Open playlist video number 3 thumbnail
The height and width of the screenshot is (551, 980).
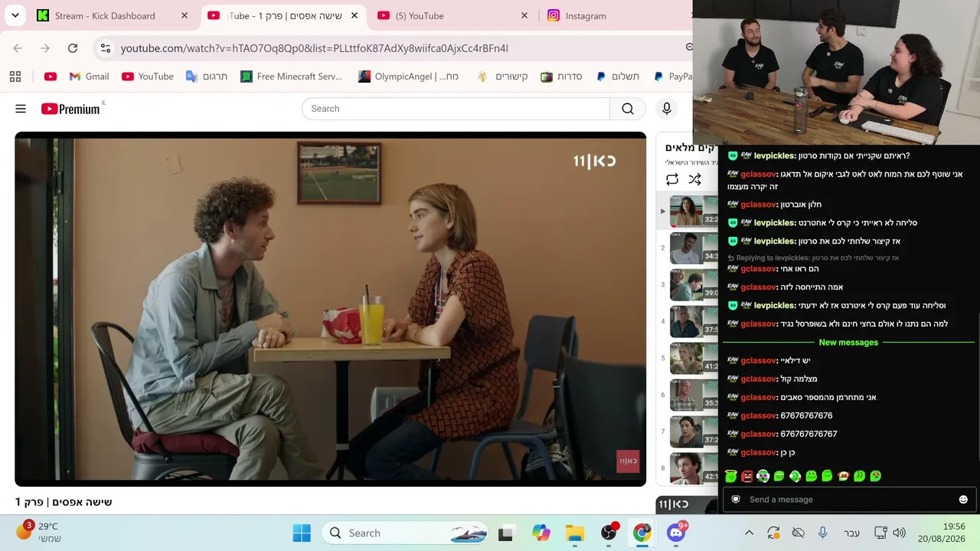coord(694,285)
